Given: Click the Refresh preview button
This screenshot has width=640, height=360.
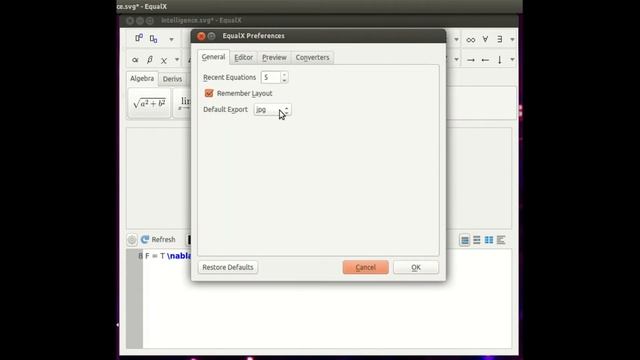Looking at the screenshot, I should (x=158, y=240).
